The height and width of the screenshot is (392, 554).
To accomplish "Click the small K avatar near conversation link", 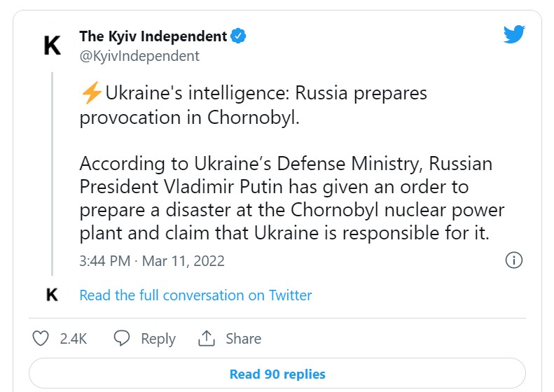I will click(52, 295).
